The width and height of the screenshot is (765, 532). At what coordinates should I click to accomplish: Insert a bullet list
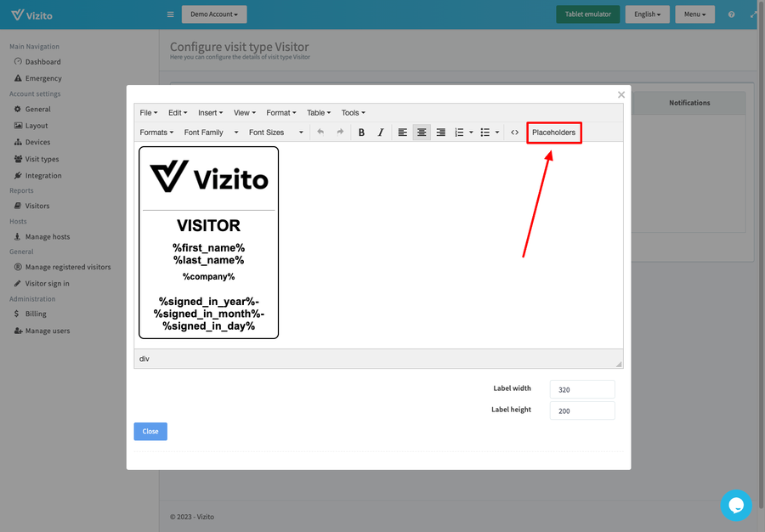[x=485, y=133]
